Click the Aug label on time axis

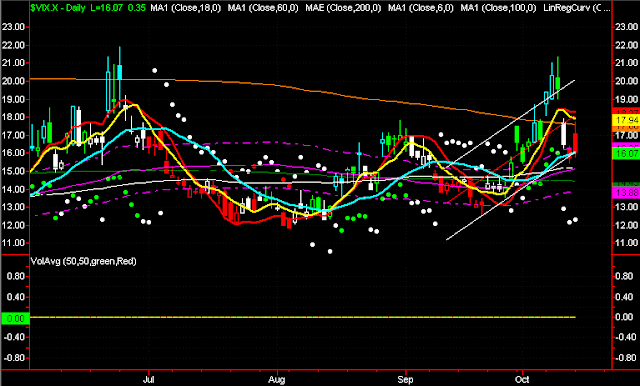[276, 380]
